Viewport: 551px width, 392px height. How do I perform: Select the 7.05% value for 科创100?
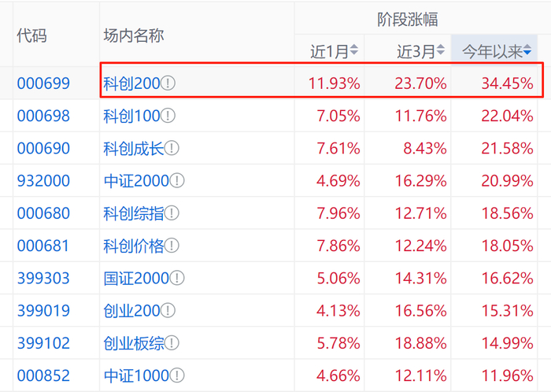point(338,116)
